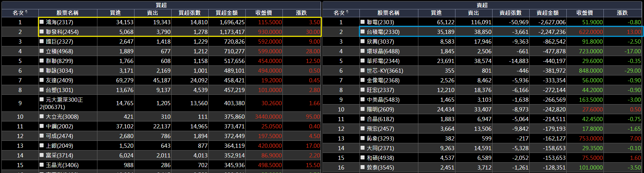Click 華邦電 net lots -14,883

pyautogui.click(x=519, y=61)
